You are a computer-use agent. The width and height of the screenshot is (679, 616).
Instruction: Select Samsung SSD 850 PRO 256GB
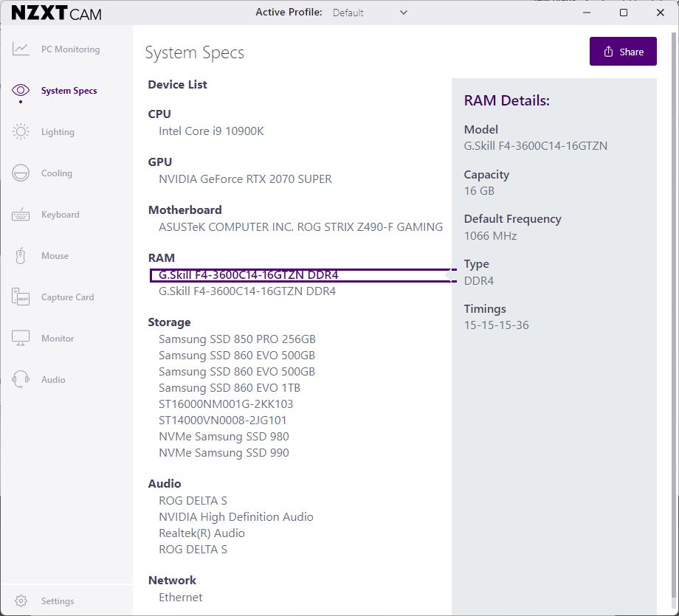(237, 339)
